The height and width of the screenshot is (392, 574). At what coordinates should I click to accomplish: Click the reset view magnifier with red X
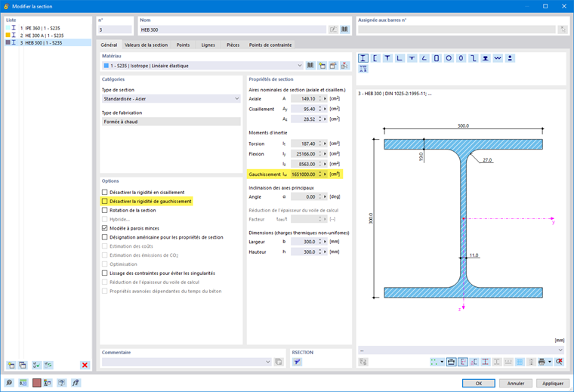(559, 362)
